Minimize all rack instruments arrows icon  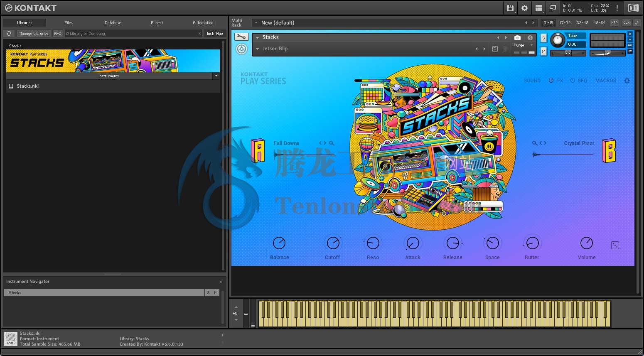coord(637,22)
